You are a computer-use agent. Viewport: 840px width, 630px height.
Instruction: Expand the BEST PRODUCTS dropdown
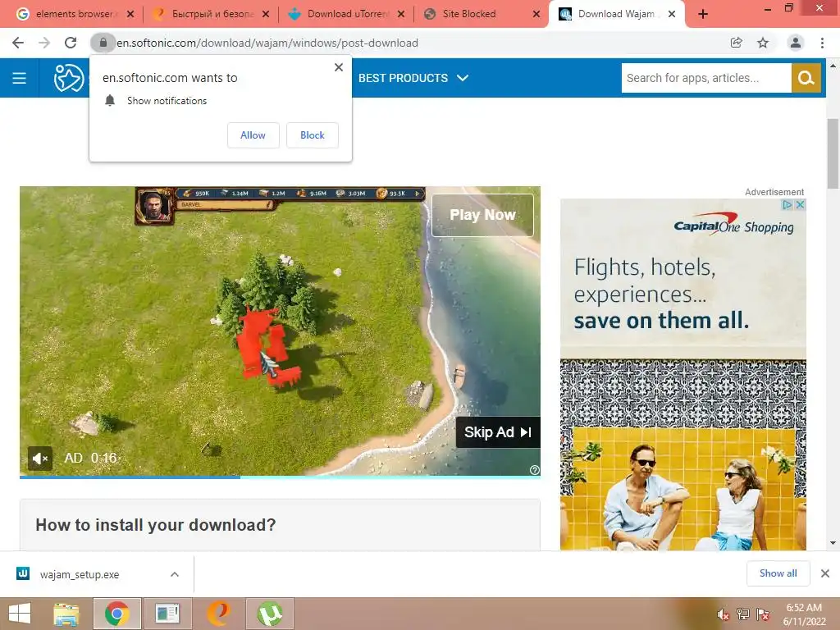413,78
